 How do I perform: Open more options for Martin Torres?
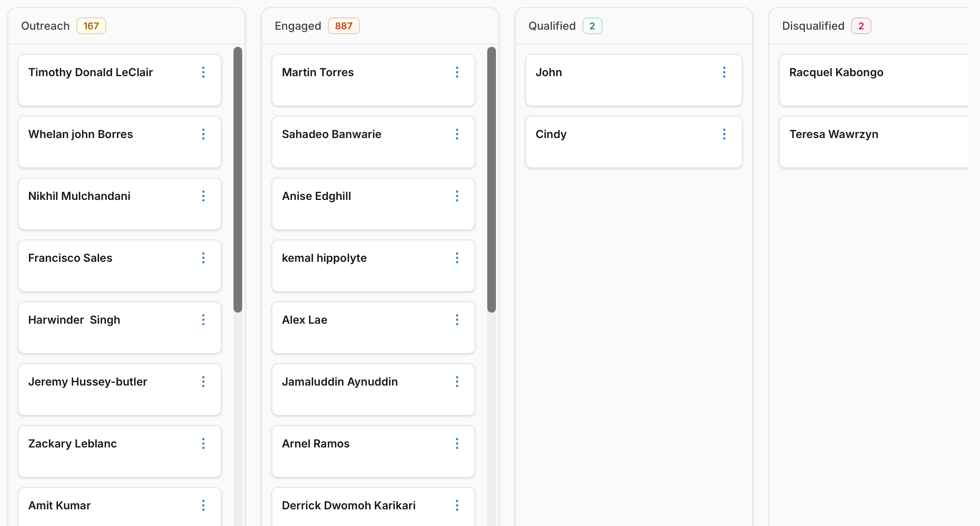[457, 72]
